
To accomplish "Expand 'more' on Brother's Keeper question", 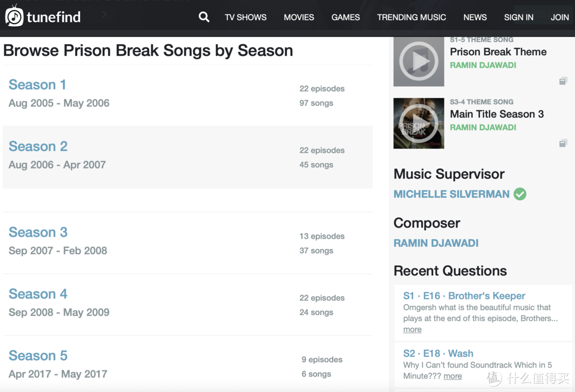I will pyautogui.click(x=412, y=329).
